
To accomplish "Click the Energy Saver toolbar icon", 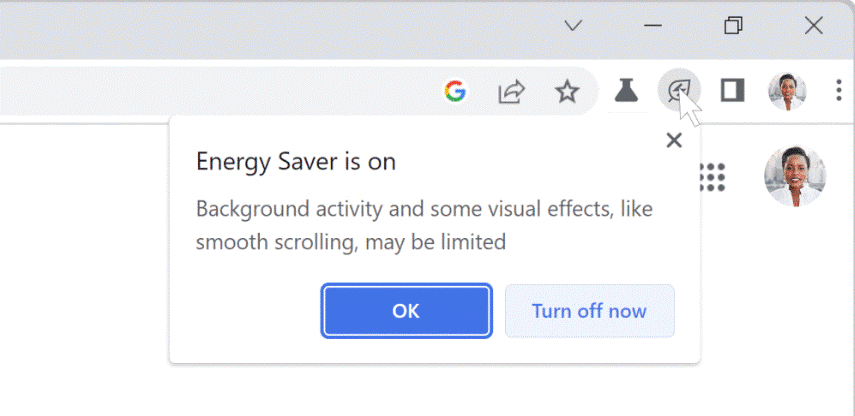I will point(679,91).
